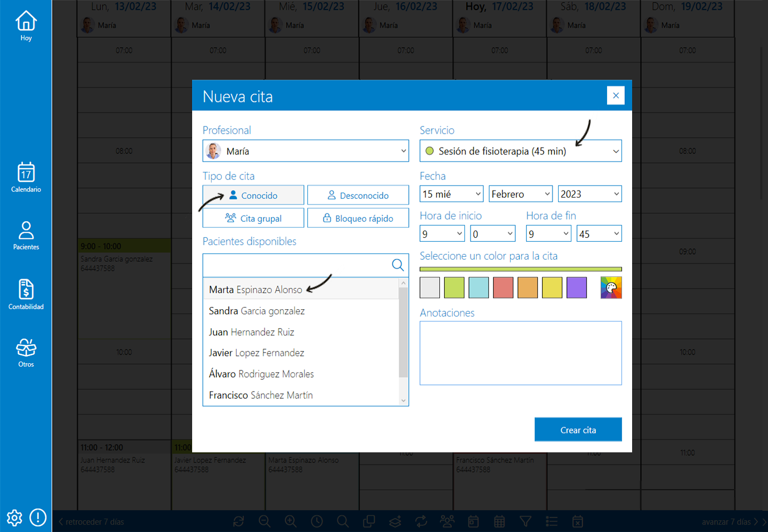Open the Contabilidad section

[26, 294]
